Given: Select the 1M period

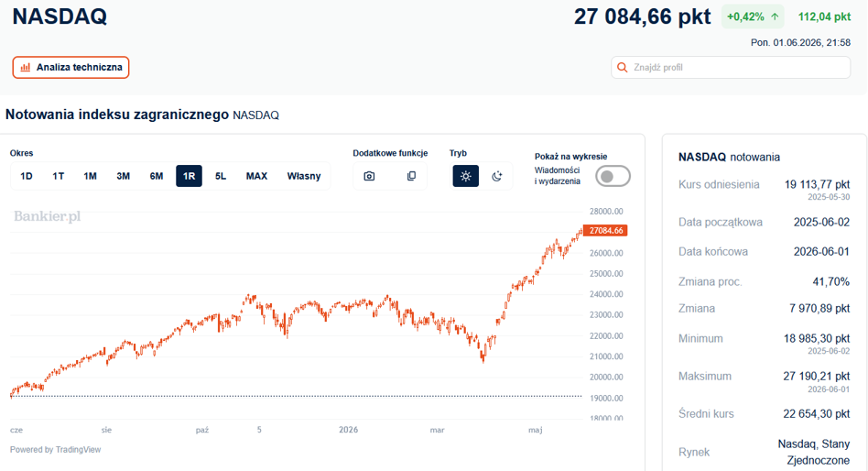Looking at the screenshot, I should tap(91, 176).
